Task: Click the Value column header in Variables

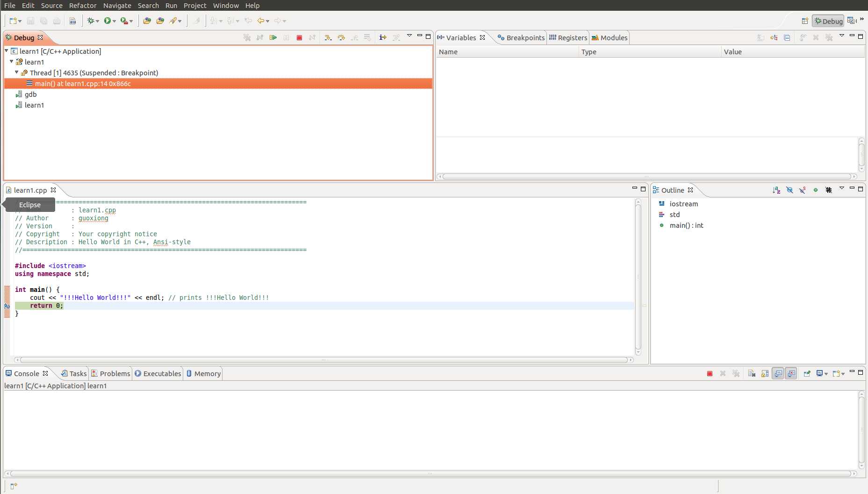Action: 793,51
